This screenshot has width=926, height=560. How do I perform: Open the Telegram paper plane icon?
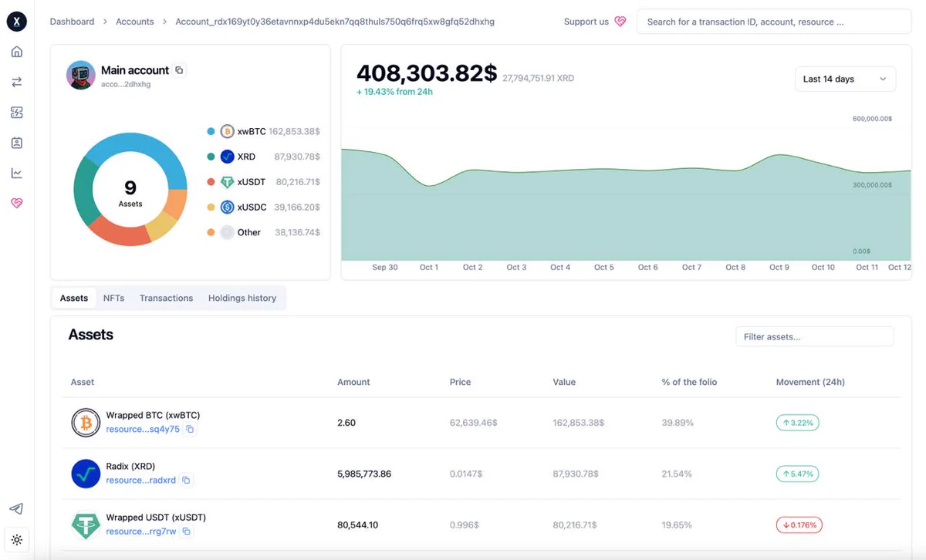click(17, 509)
